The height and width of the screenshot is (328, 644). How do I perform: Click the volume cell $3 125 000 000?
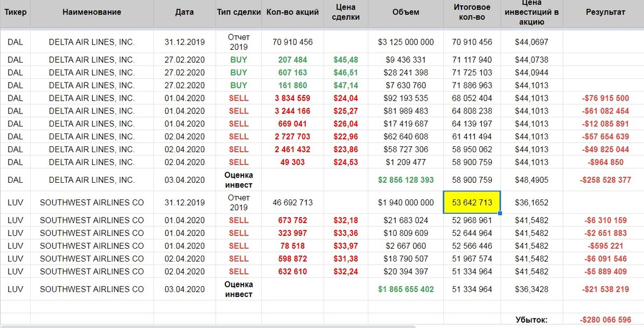click(406, 42)
